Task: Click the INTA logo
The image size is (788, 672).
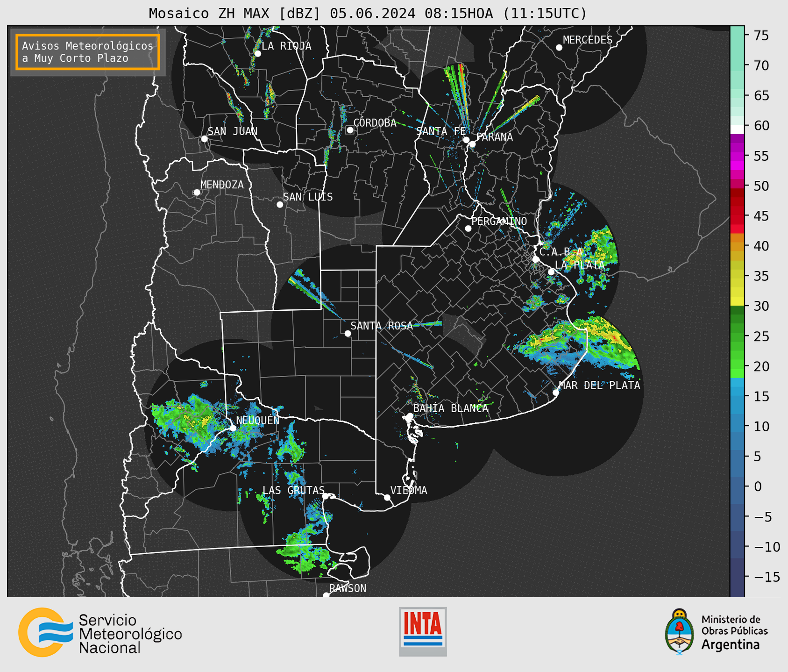Action: (x=423, y=631)
